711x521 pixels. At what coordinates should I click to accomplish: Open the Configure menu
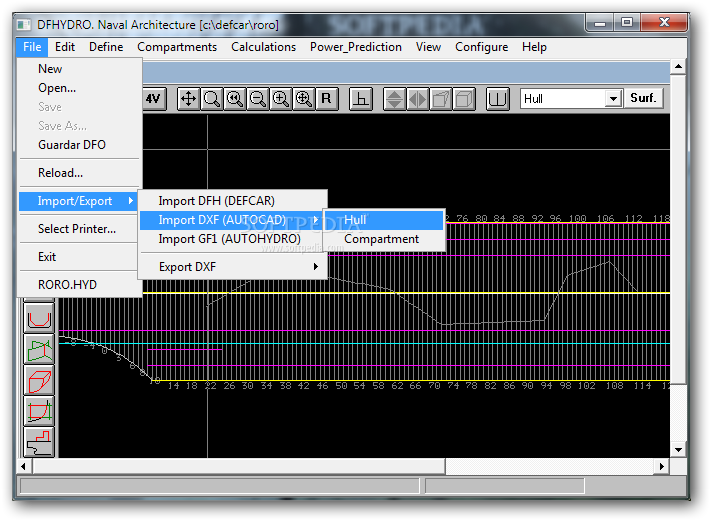coord(482,47)
